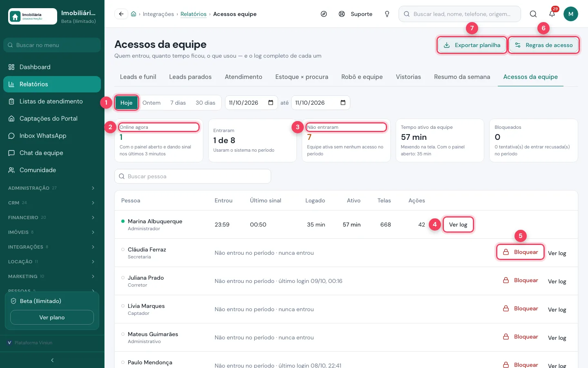This screenshot has height=368, width=588.
Task: Click Exportar planilha button
Action: coord(472,45)
